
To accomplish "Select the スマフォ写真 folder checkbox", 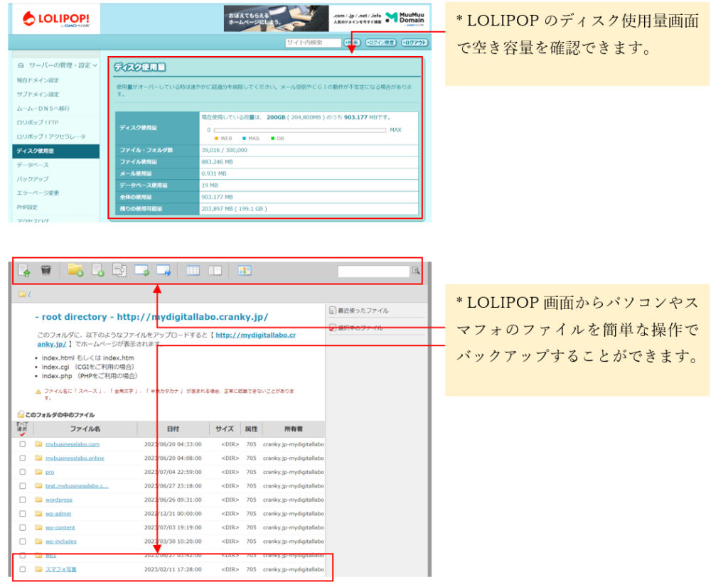I will pyautogui.click(x=23, y=569).
